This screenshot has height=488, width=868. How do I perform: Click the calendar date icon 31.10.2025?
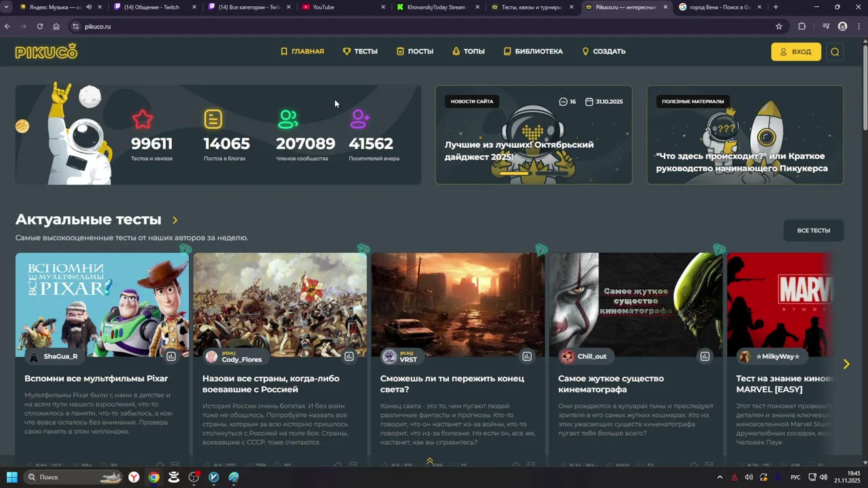[x=589, y=102]
